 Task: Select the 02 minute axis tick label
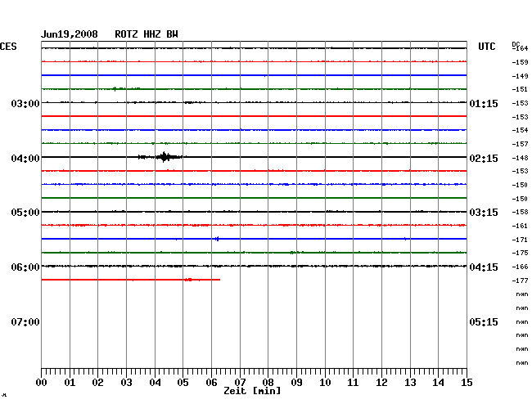(x=97, y=383)
